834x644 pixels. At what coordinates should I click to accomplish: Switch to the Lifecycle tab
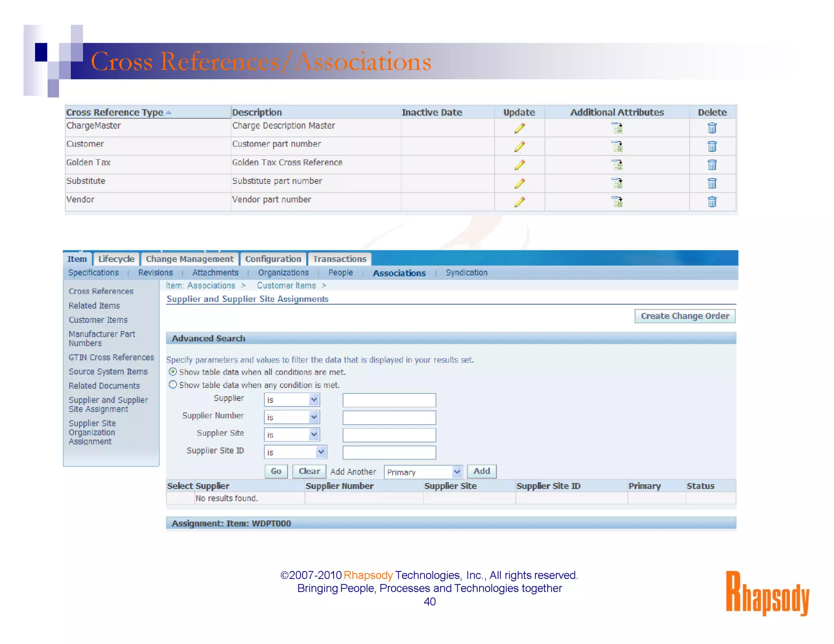coord(116,259)
